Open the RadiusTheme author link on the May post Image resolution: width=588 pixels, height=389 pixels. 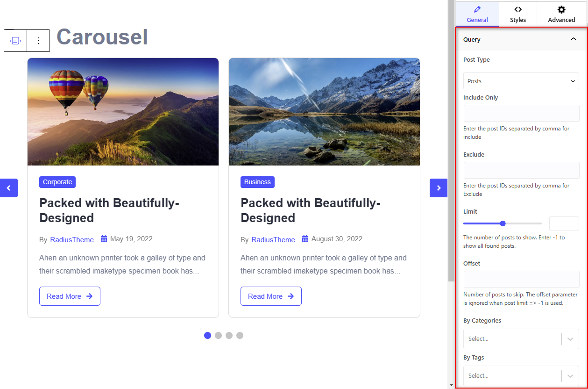[x=72, y=239]
